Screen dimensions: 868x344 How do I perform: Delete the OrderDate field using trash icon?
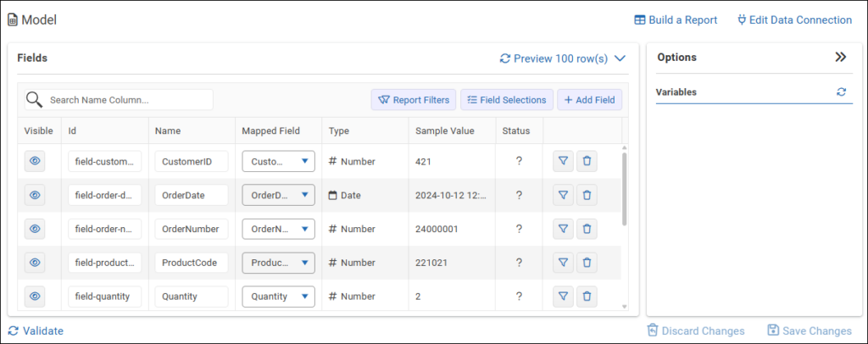point(587,195)
